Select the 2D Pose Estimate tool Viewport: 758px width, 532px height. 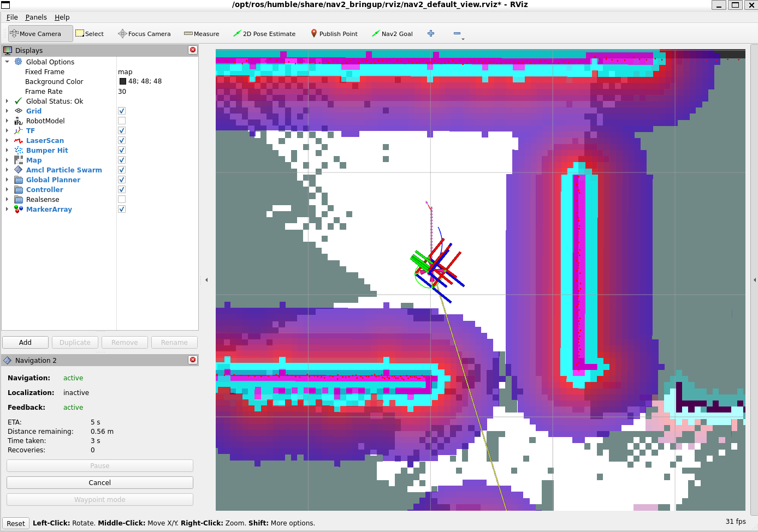click(264, 34)
